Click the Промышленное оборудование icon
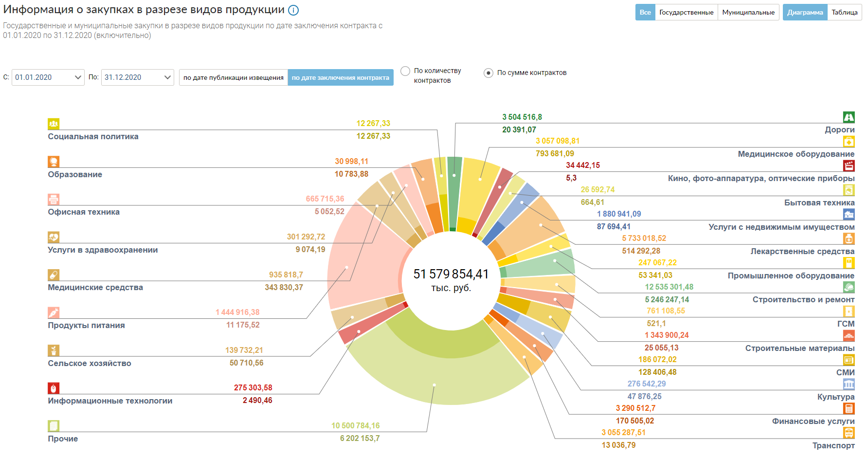 pyautogui.click(x=849, y=263)
